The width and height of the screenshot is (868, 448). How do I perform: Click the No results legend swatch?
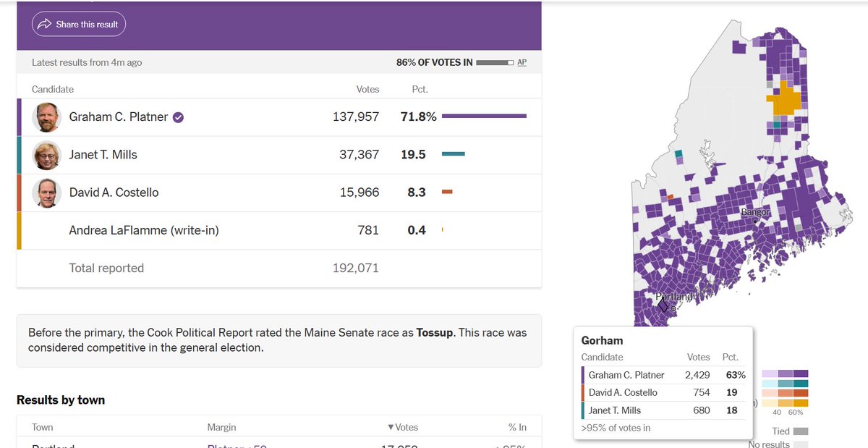click(801, 444)
